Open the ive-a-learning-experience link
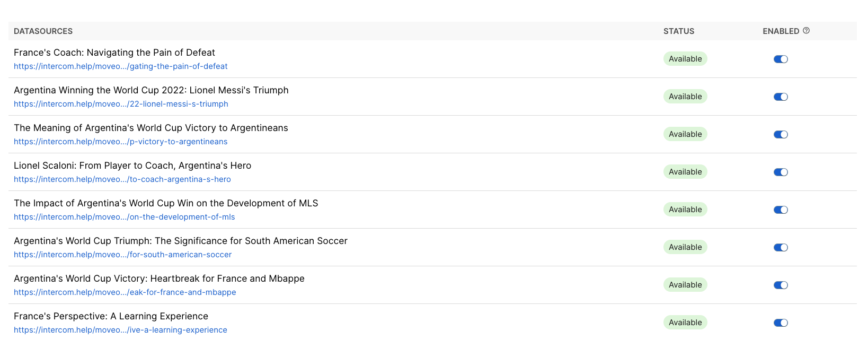868x348 pixels. coord(120,330)
